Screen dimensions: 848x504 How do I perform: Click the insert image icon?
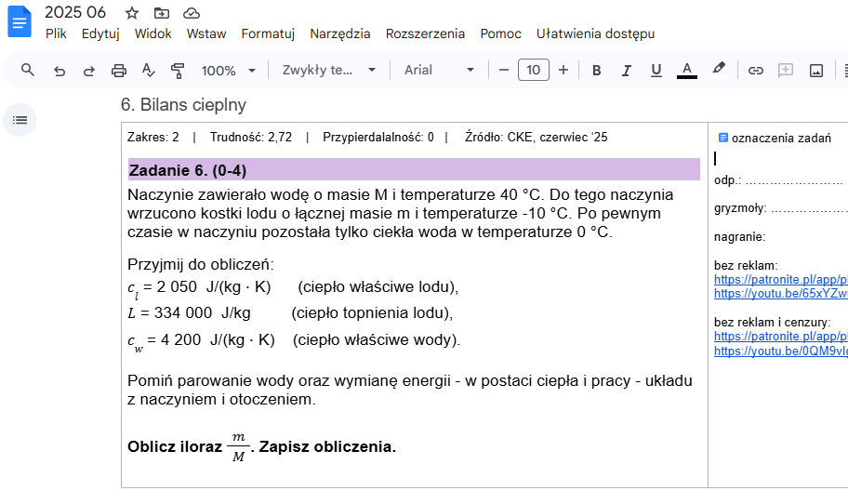pos(815,70)
